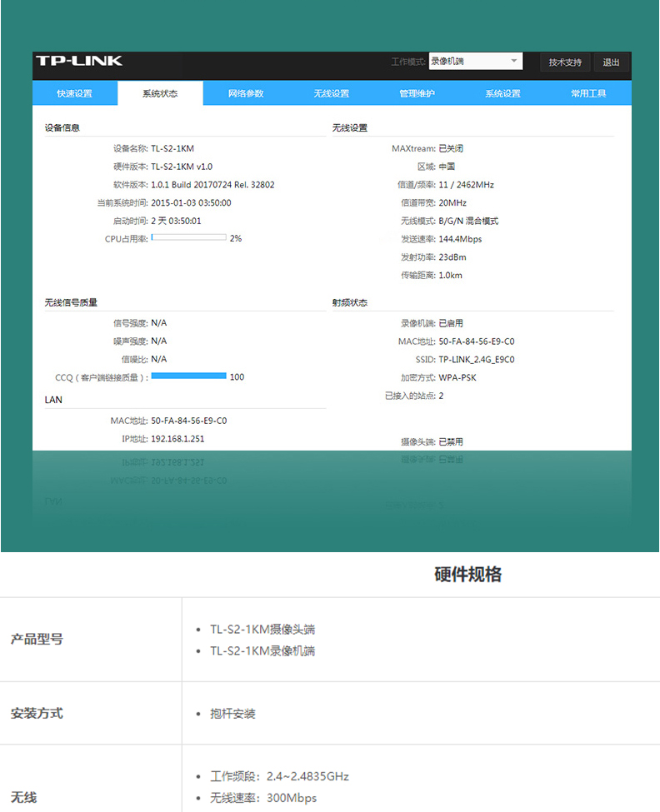Click the 噪声强度 N/A value
660x812 pixels.
159,341
